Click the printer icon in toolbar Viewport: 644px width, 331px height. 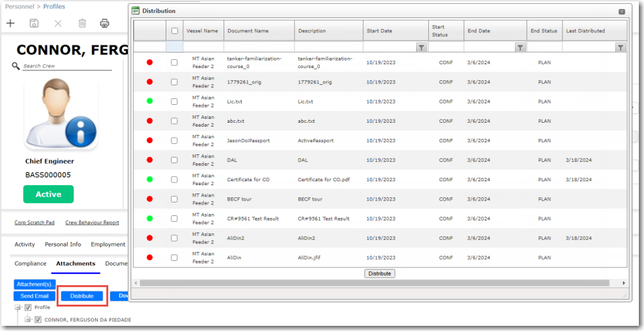105,23
